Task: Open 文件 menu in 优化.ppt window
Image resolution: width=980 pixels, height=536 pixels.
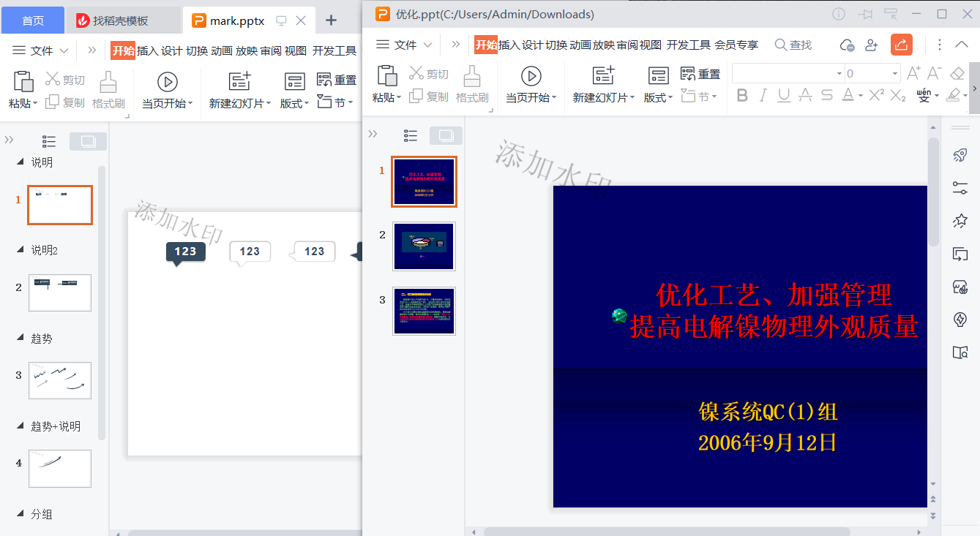Action: [404, 45]
